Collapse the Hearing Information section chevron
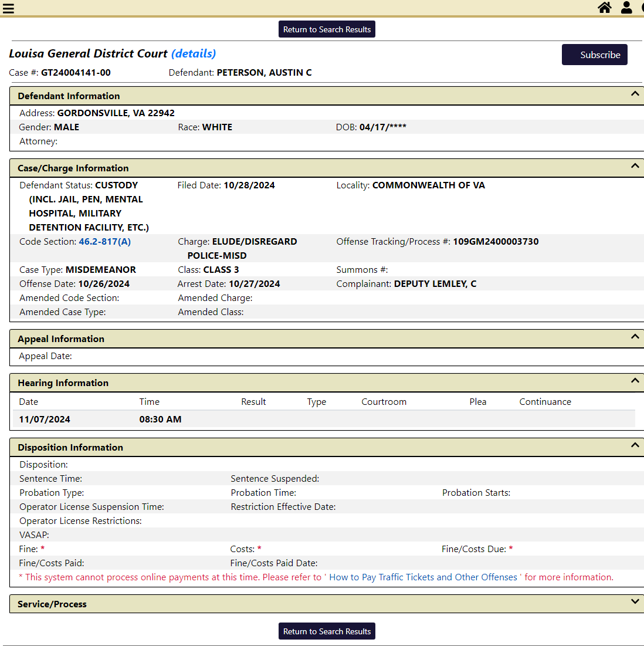The height and width of the screenshot is (646, 644). pos(635,381)
